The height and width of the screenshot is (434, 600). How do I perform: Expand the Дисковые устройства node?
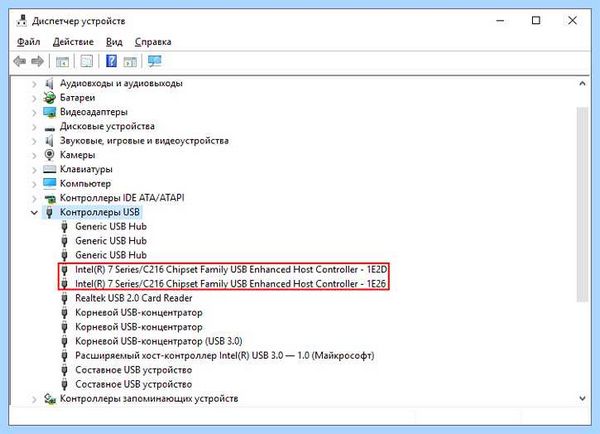coord(34,127)
